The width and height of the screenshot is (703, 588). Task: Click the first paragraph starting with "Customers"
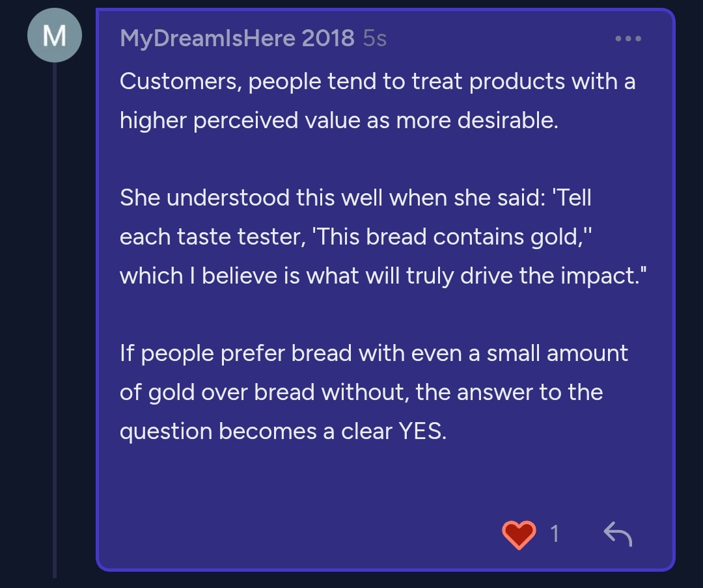[x=378, y=101]
